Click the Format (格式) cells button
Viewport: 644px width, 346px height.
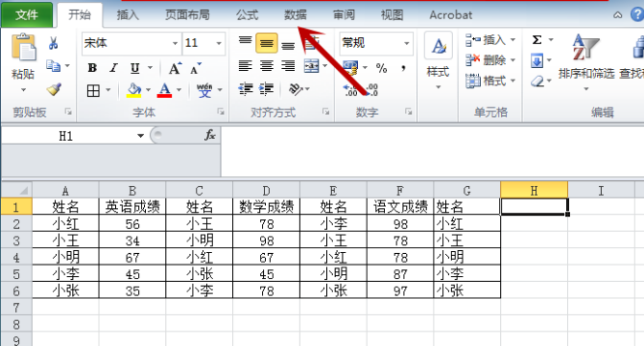(485, 81)
